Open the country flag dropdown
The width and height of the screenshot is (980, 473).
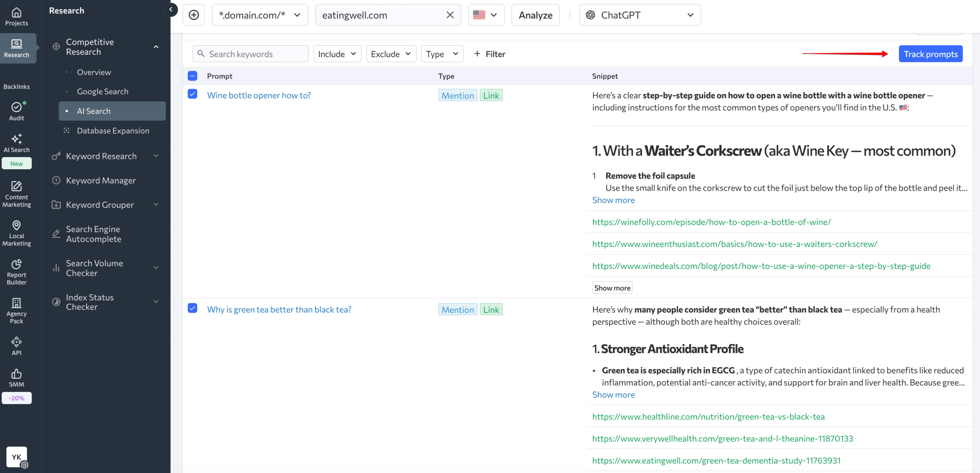[486, 15]
